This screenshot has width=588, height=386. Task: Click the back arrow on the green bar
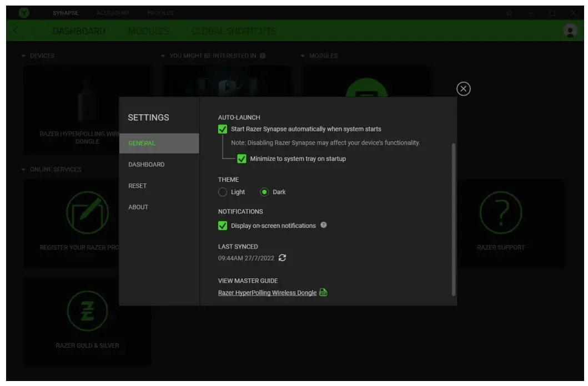point(16,31)
